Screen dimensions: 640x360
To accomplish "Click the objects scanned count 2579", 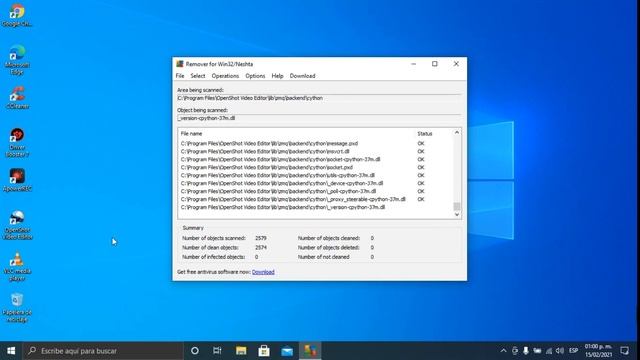I will 261,238.
